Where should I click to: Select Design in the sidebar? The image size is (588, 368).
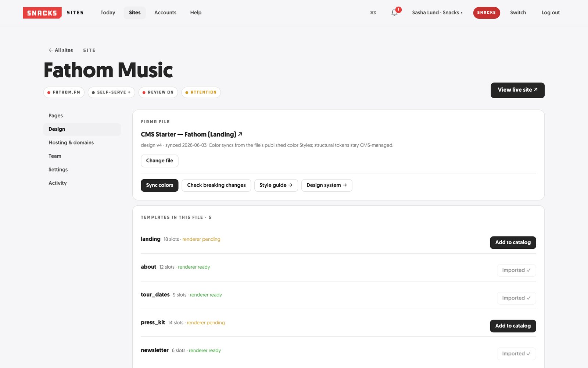[x=82, y=129]
